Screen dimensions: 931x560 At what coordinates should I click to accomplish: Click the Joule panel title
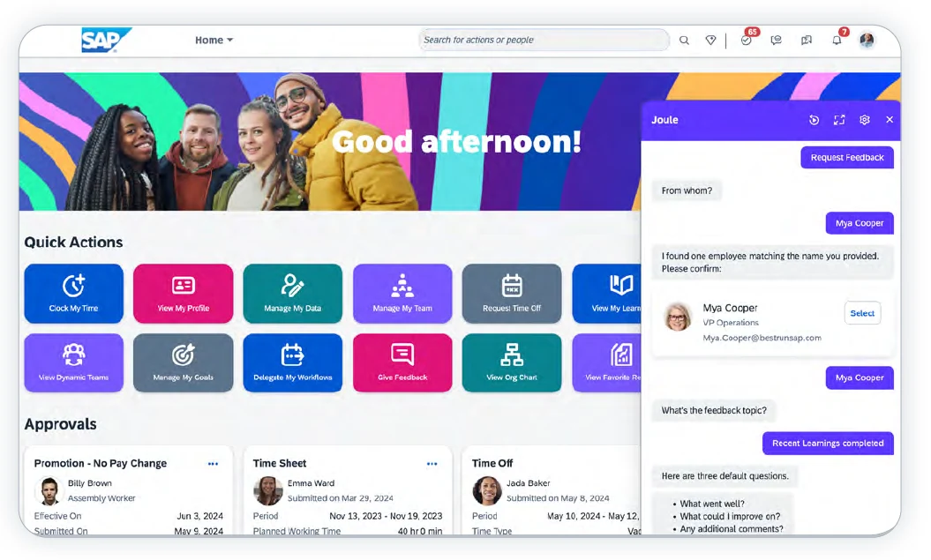[664, 120]
